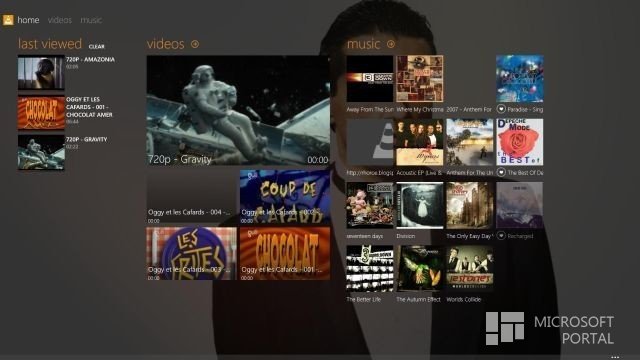The height and width of the screenshot is (360, 640).
Task: Open the Worlds Collide album cover
Action: (469, 269)
